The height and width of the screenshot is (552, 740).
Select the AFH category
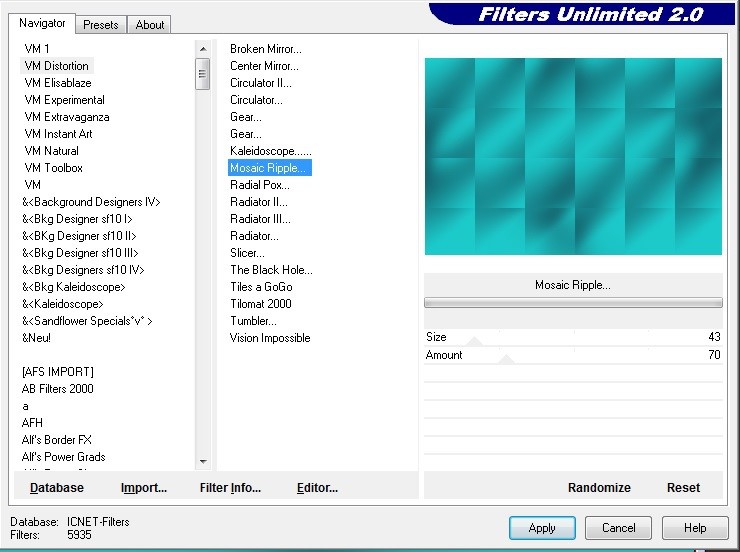pyautogui.click(x=32, y=423)
